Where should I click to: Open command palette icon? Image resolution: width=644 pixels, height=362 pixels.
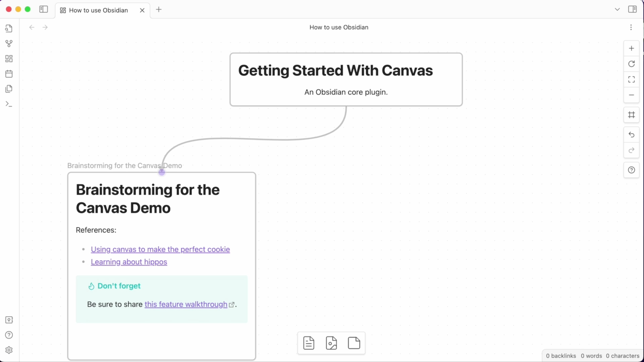pyautogui.click(x=9, y=104)
